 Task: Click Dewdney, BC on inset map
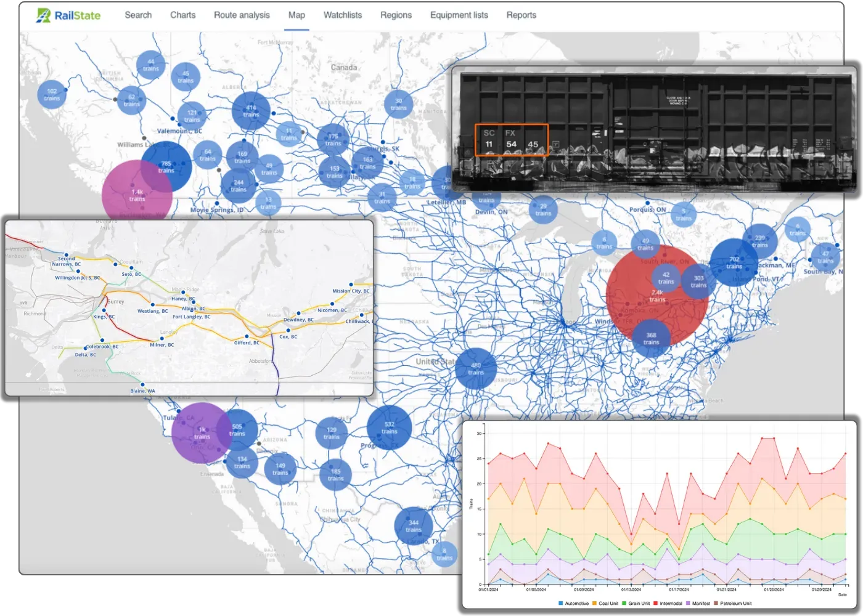[298, 320]
